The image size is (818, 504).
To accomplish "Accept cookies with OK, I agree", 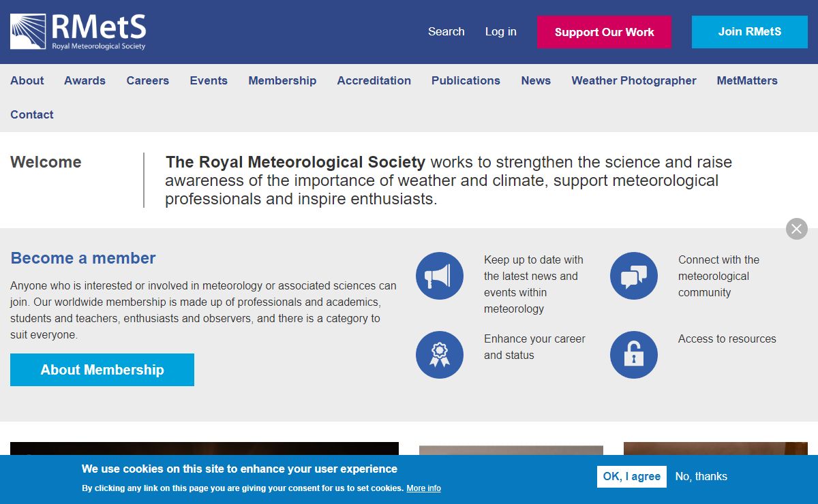I will coord(632,477).
